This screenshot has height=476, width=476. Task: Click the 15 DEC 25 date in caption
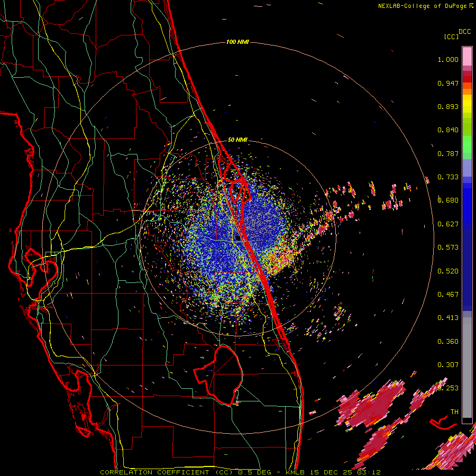pos(332,472)
